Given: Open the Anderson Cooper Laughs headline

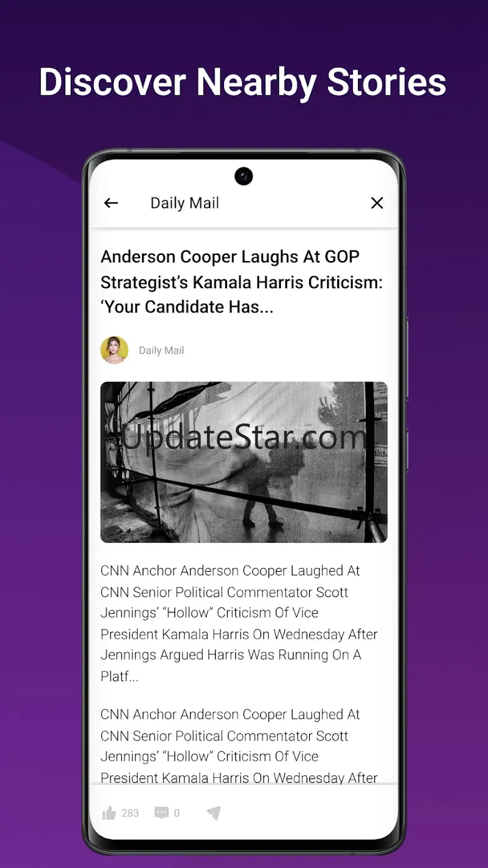Looking at the screenshot, I should tap(241, 282).
